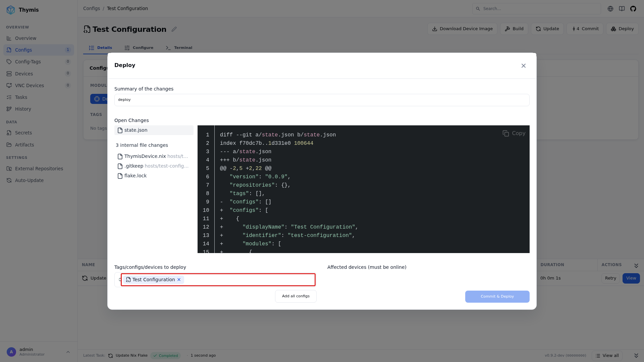Select ThymisDevice.nix internal file

[154, 156]
